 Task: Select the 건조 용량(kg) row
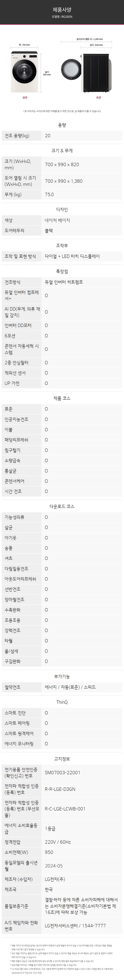pos(62,136)
